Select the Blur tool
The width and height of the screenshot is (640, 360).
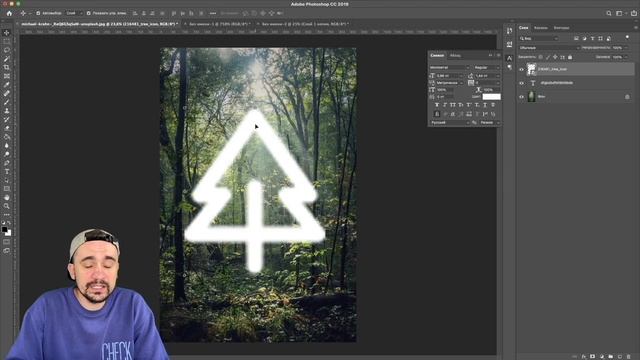pyautogui.click(x=7, y=145)
